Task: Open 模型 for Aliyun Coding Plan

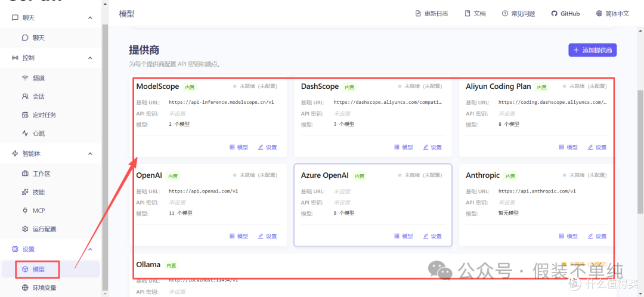Action: click(568, 147)
